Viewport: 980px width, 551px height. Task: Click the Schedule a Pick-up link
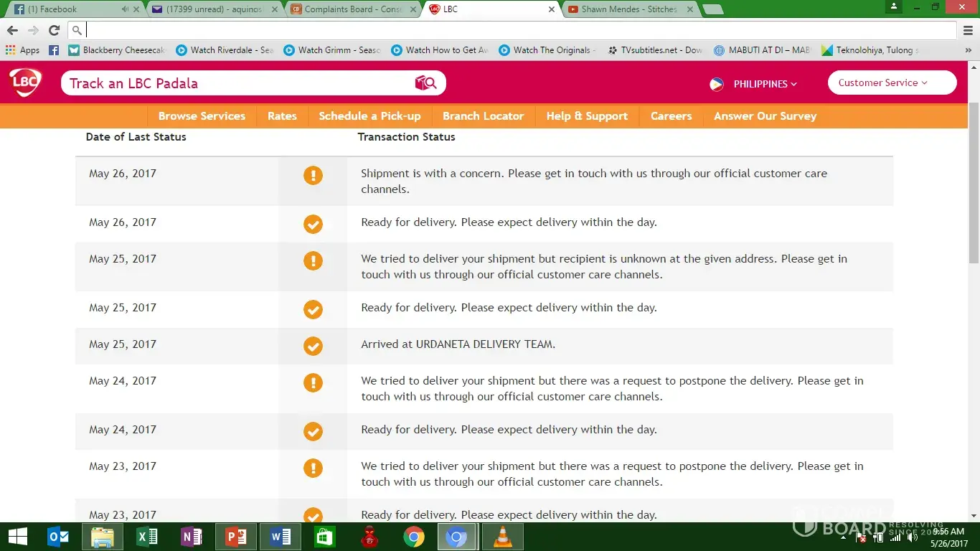[x=369, y=116]
